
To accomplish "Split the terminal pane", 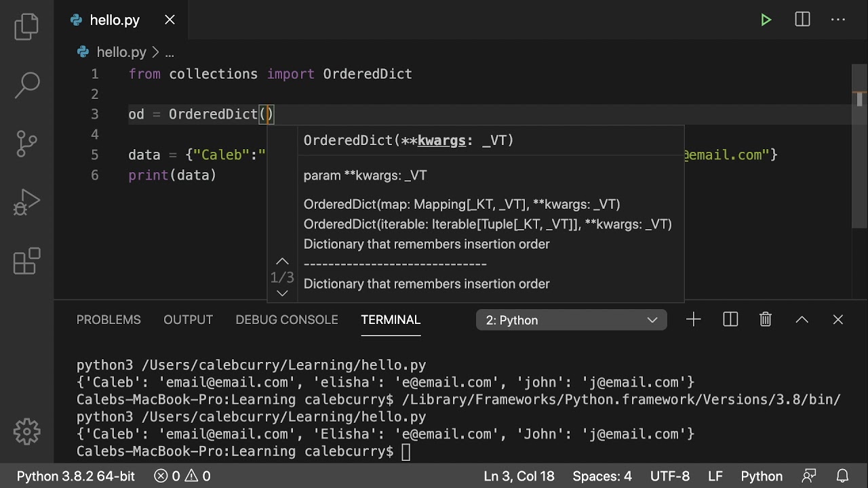I will pos(730,320).
